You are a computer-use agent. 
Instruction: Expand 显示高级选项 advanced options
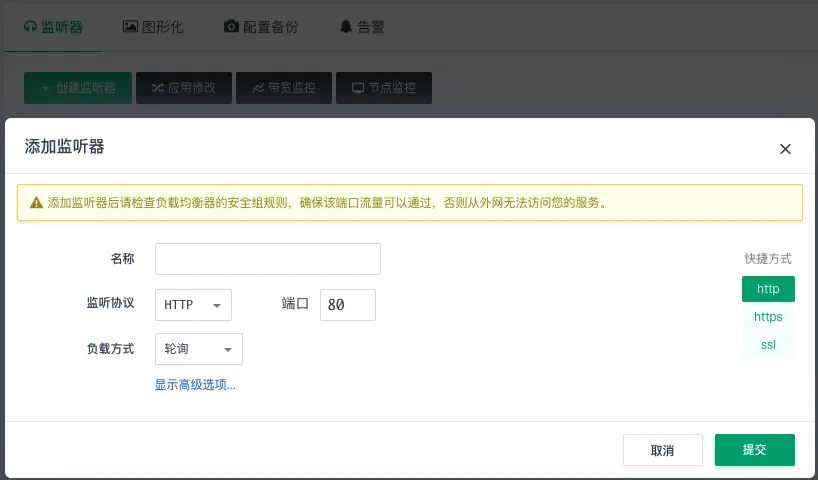pyautogui.click(x=195, y=384)
